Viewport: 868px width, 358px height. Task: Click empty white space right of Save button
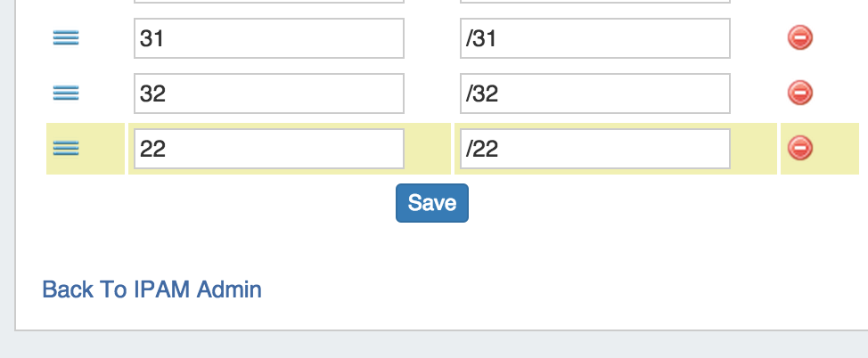(624, 203)
